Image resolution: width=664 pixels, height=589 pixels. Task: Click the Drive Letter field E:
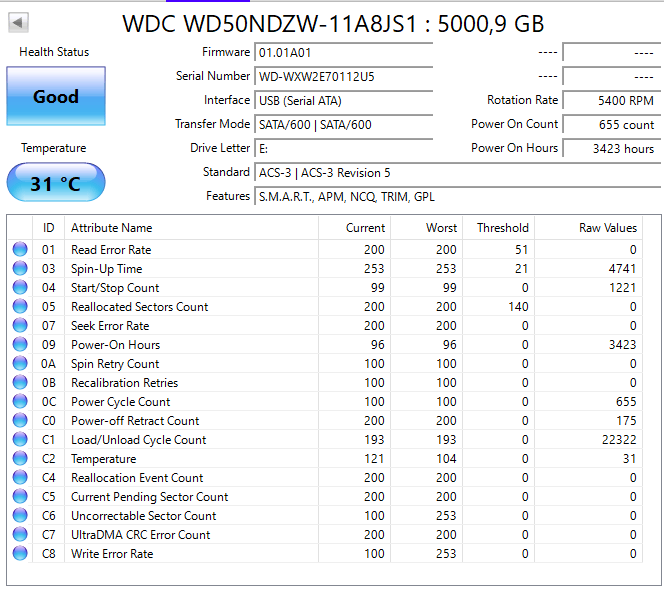pos(343,149)
